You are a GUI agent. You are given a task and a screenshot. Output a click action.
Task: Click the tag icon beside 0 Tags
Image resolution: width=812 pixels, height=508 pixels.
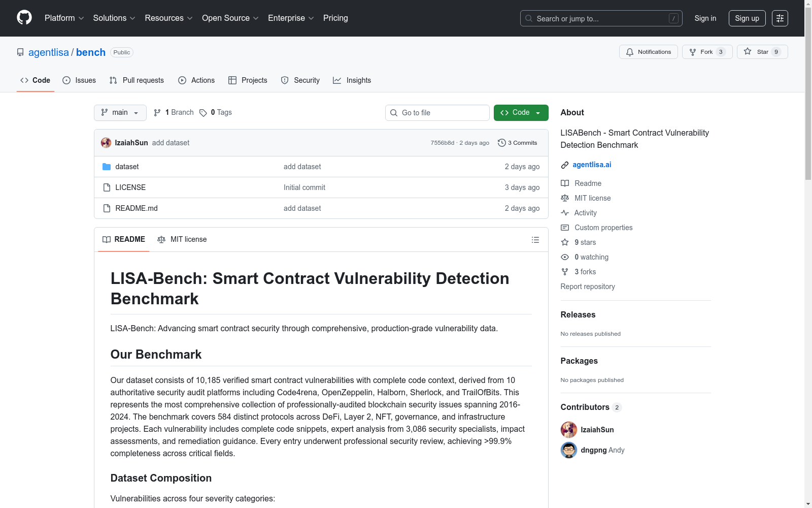point(203,113)
